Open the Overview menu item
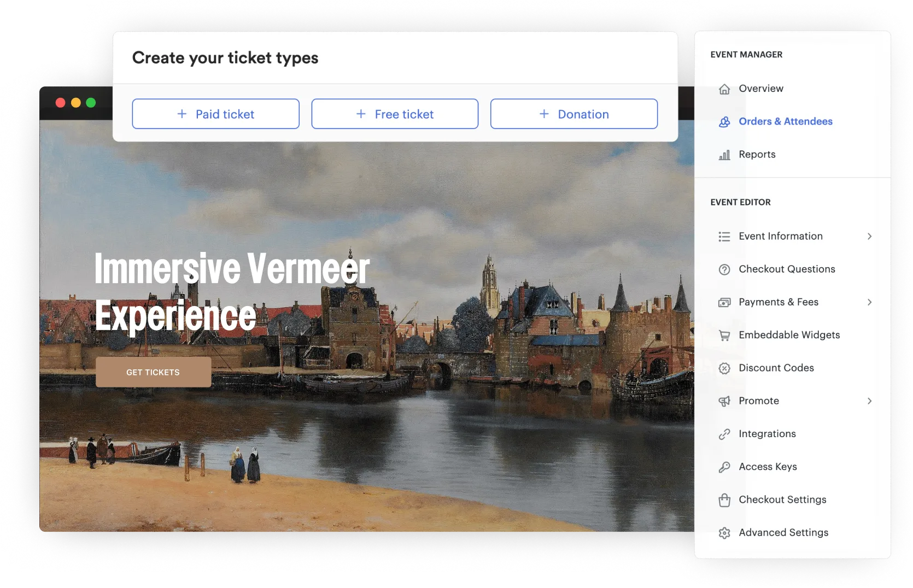 pyautogui.click(x=760, y=89)
